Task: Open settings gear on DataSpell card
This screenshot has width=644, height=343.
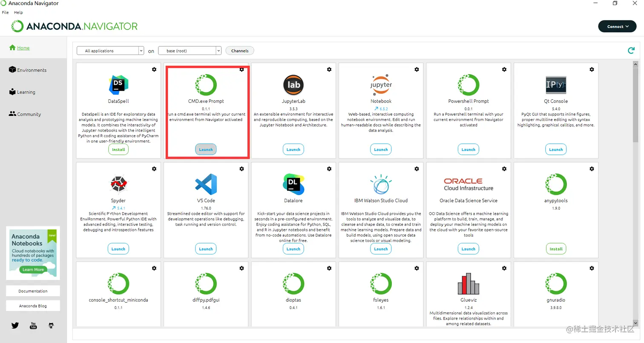Action: point(154,69)
